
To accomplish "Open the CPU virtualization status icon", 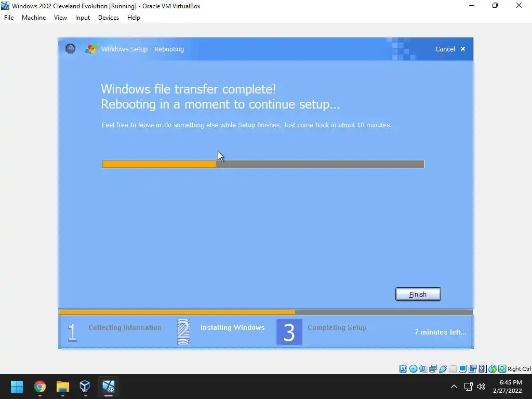I will coord(482,368).
